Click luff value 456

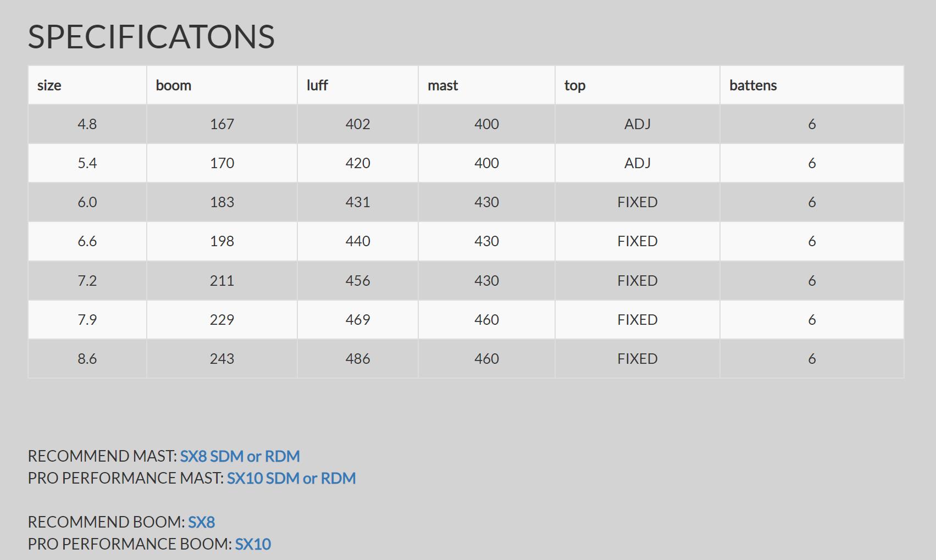click(x=358, y=281)
